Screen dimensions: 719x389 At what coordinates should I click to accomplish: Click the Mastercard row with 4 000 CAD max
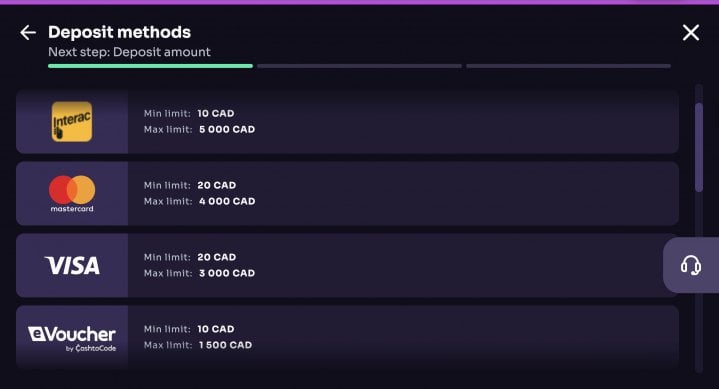click(347, 193)
